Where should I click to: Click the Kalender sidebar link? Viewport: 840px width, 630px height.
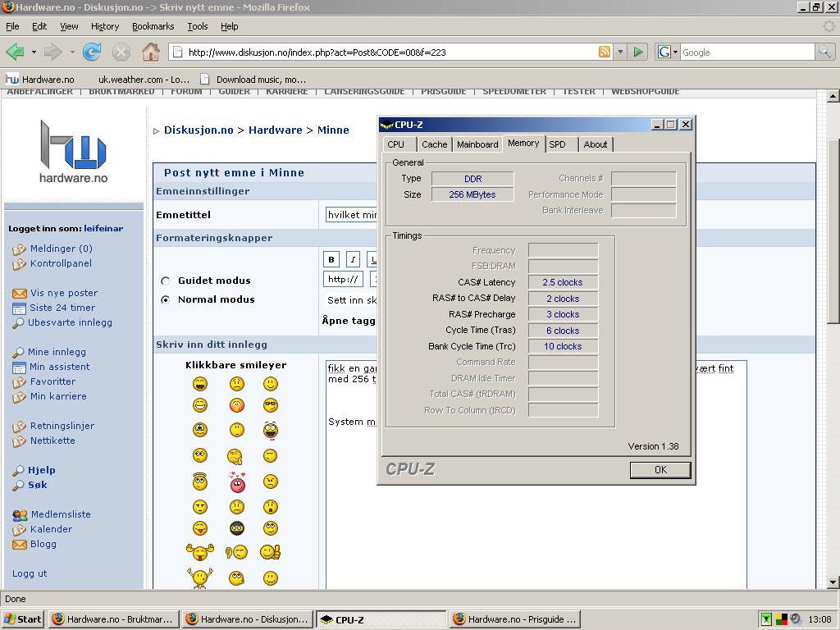click(51, 529)
